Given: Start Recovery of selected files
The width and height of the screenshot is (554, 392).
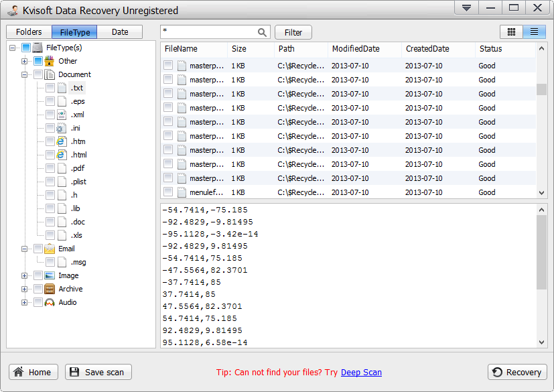Looking at the screenshot, I should point(517,372).
